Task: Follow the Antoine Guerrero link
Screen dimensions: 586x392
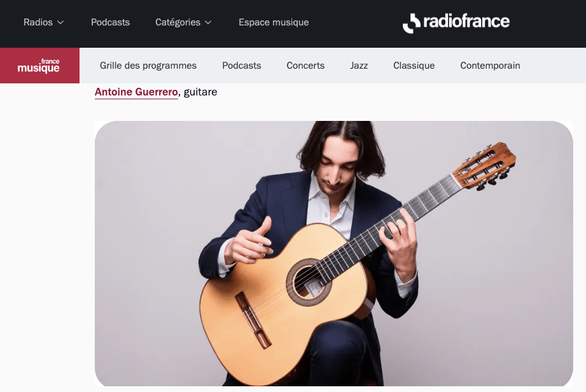Action: click(x=136, y=92)
